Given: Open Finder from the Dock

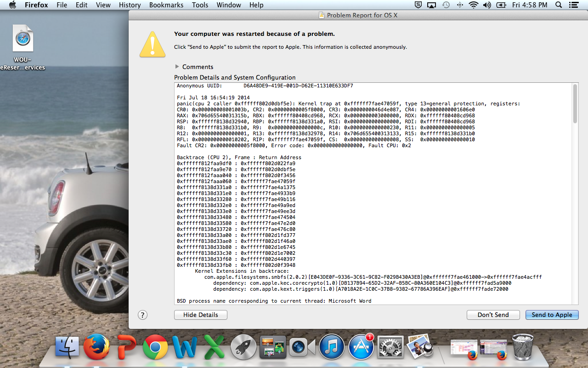Looking at the screenshot, I should pyautogui.click(x=67, y=347).
